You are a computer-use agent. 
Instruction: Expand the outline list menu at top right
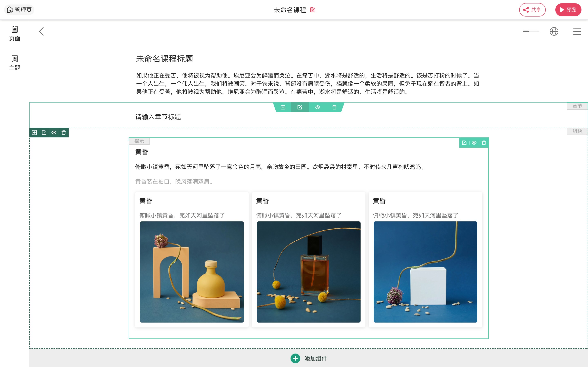click(577, 31)
